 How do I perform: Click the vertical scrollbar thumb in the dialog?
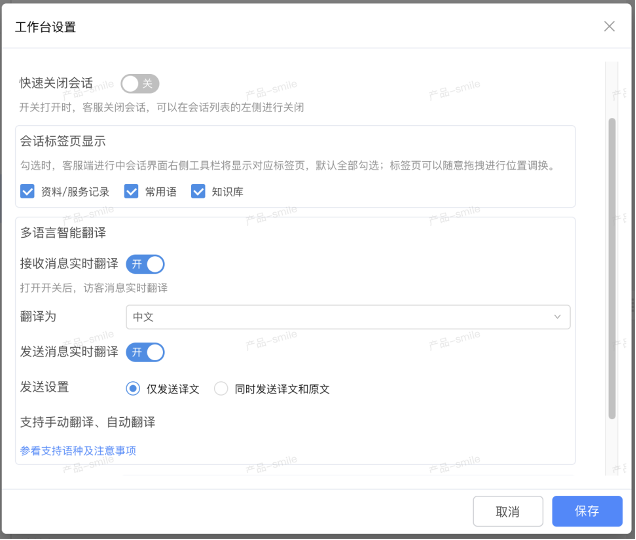click(611, 265)
